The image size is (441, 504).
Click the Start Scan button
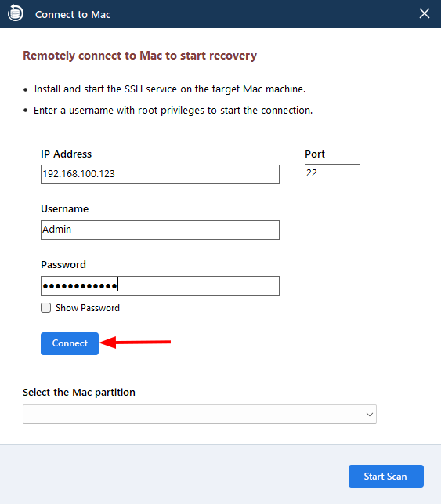(385, 476)
